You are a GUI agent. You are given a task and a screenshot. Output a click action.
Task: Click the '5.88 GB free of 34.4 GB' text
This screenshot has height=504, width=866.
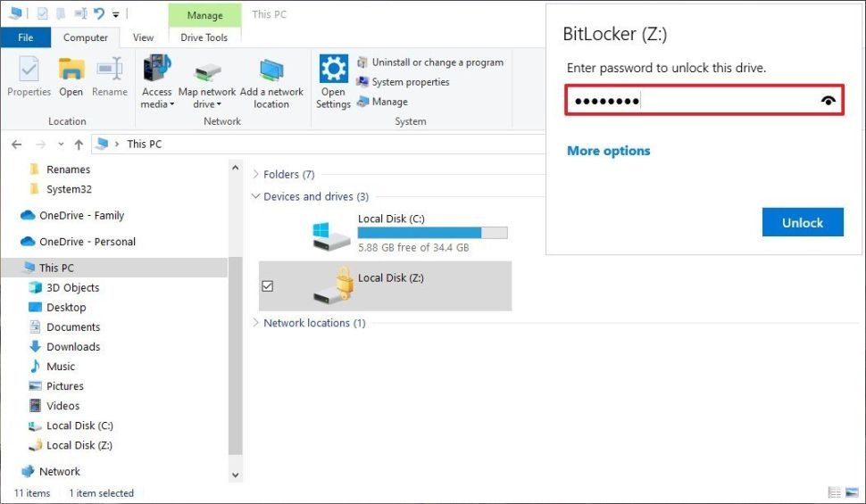[x=413, y=248]
